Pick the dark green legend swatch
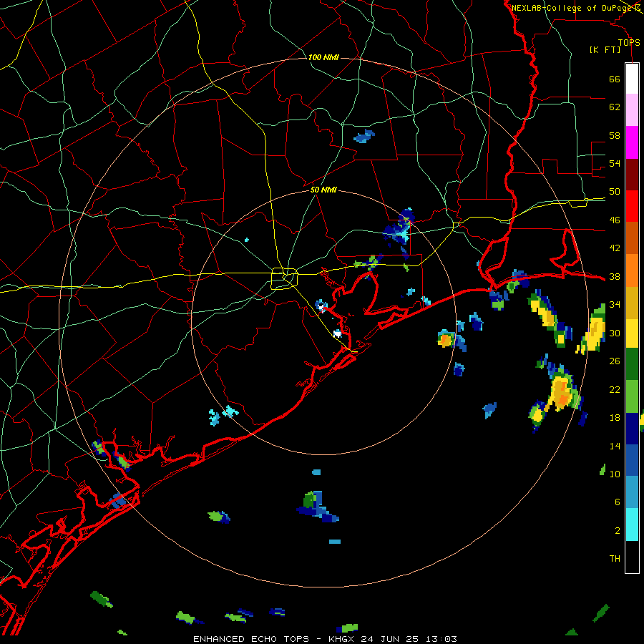The height and width of the screenshot is (644, 644). pyautogui.click(x=632, y=364)
